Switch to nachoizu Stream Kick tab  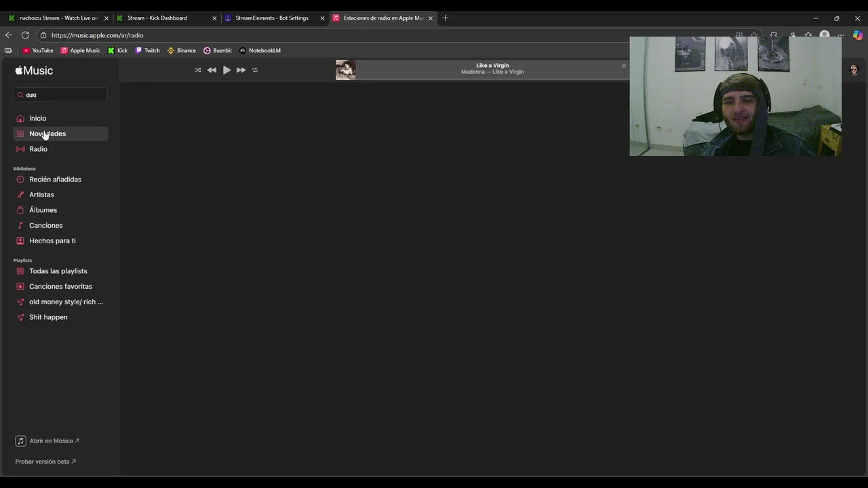click(58, 18)
